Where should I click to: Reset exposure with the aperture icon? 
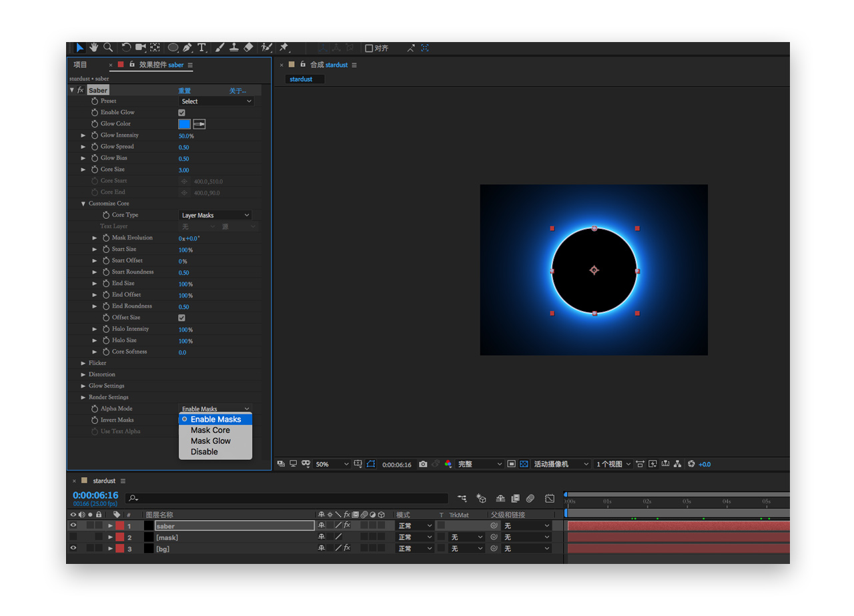click(x=691, y=464)
